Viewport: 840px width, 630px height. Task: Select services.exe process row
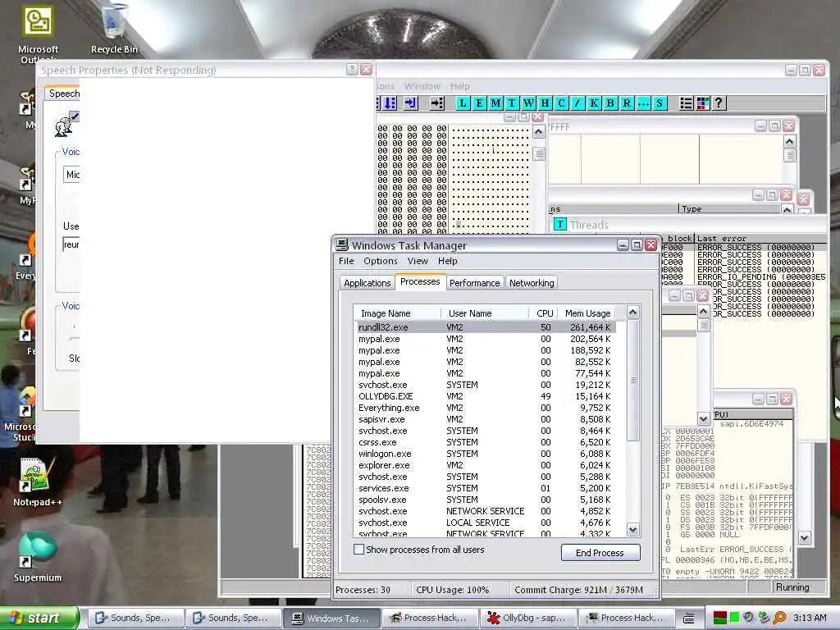(486, 489)
